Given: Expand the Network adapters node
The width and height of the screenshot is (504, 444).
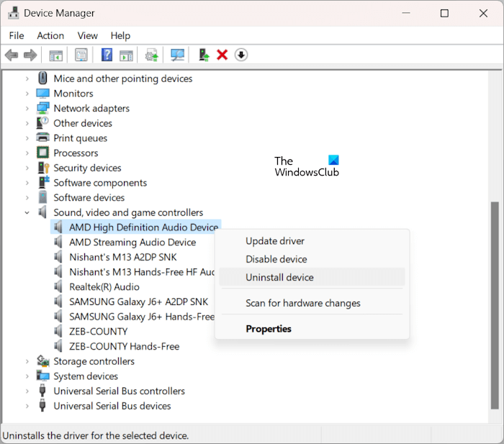Looking at the screenshot, I should tap(27, 109).
